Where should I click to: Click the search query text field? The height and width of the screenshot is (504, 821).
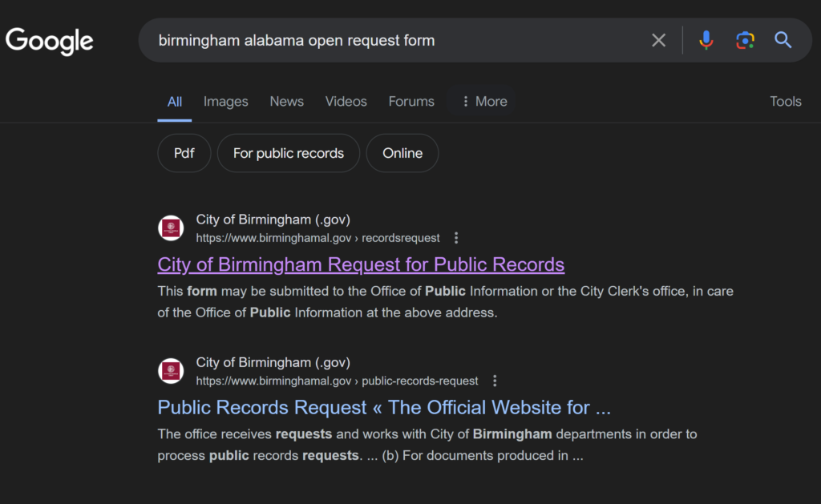pyautogui.click(x=398, y=40)
